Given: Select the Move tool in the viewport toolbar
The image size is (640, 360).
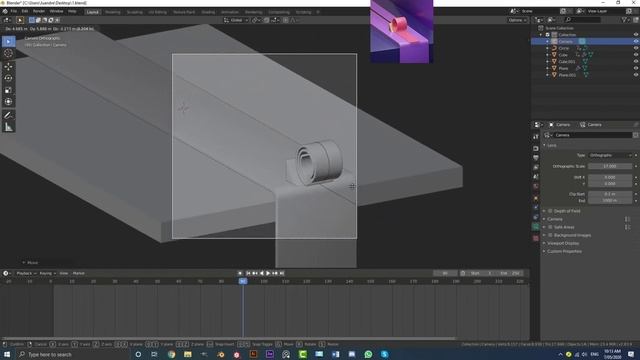Looking at the screenshot, I should [x=8, y=67].
